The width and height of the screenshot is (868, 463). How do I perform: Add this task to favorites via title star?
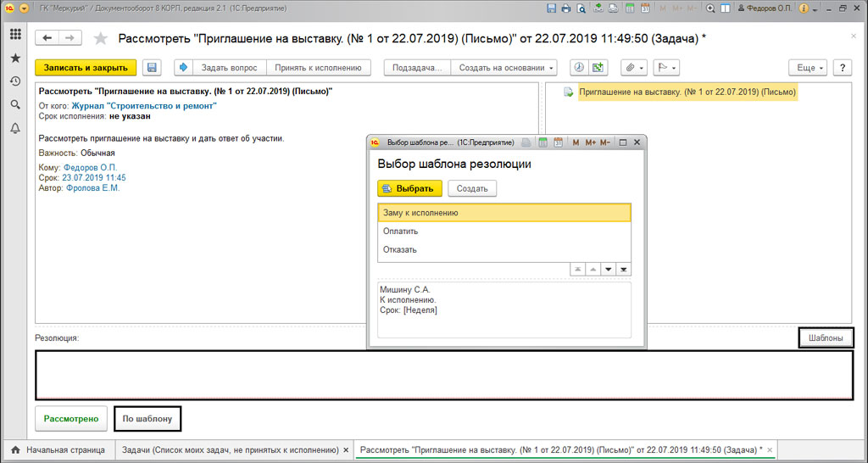point(101,39)
